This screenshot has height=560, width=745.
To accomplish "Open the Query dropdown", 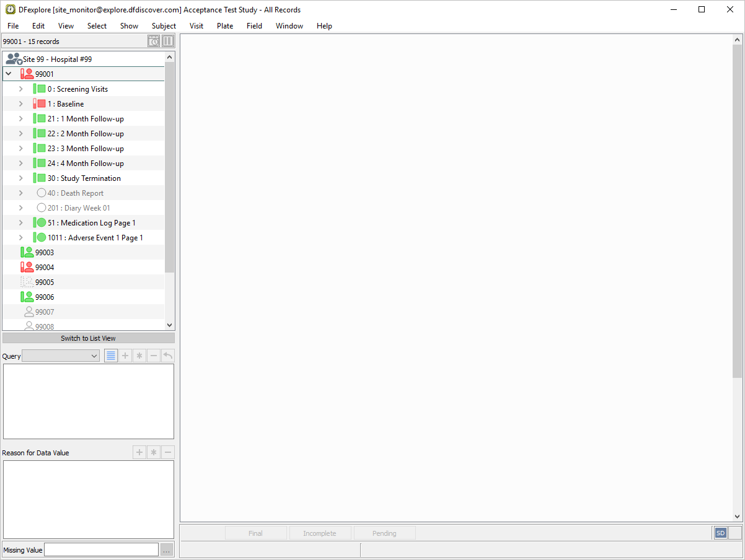I will (x=61, y=356).
